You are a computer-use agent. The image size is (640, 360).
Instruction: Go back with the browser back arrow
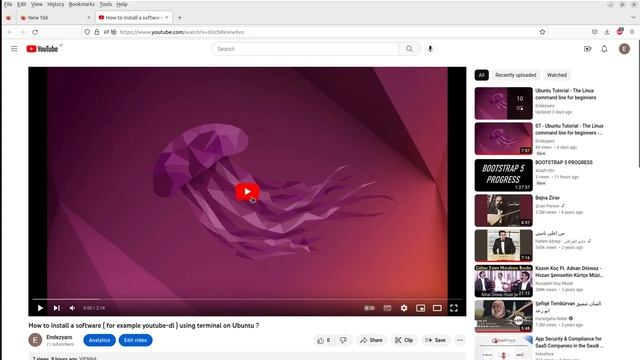(10, 32)
